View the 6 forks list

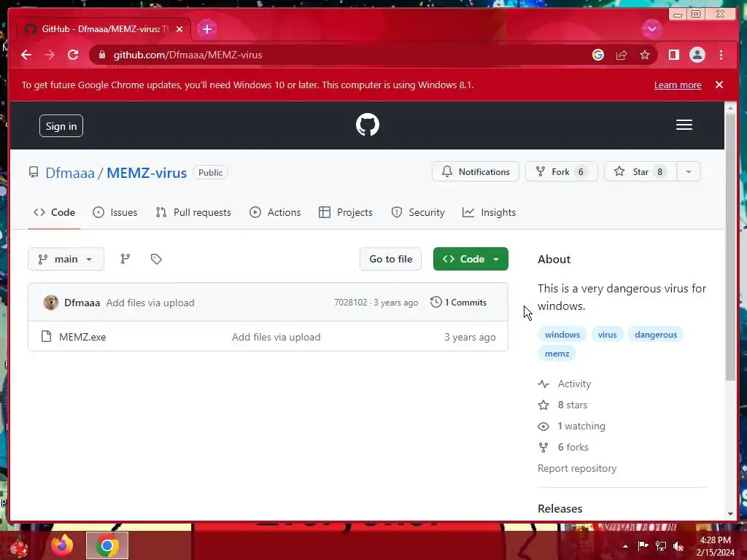pyautogui.click(x=564, y=447)
